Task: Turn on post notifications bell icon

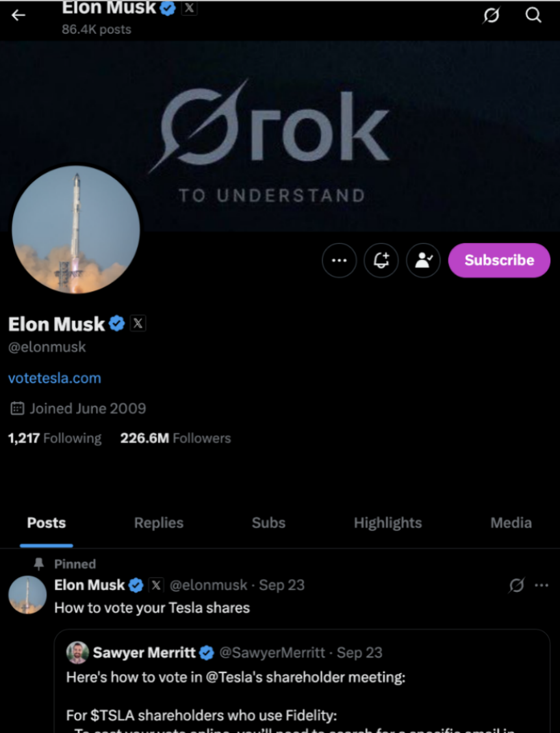Action: coord(381,261)
